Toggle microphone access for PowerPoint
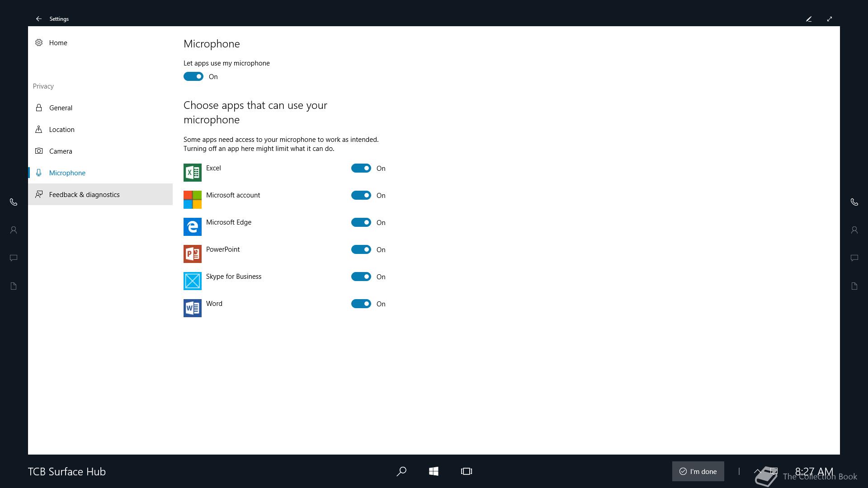Image resolution: width=868 pixels, height=488 pixels. pyautogui.click(x=361, y=249)
